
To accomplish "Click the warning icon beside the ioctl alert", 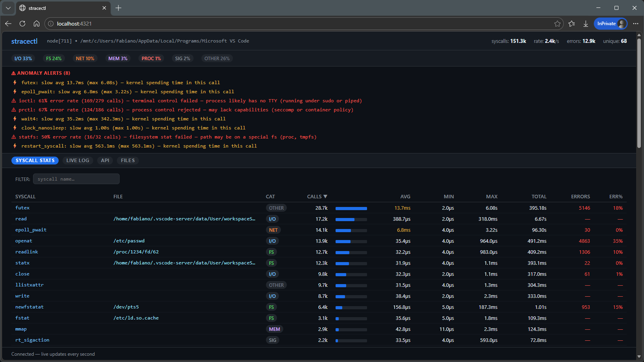I will click(13, 101).
